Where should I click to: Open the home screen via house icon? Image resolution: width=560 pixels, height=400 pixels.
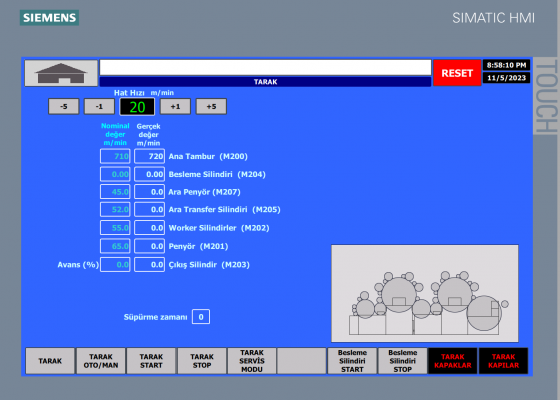[x=61, y=73]
